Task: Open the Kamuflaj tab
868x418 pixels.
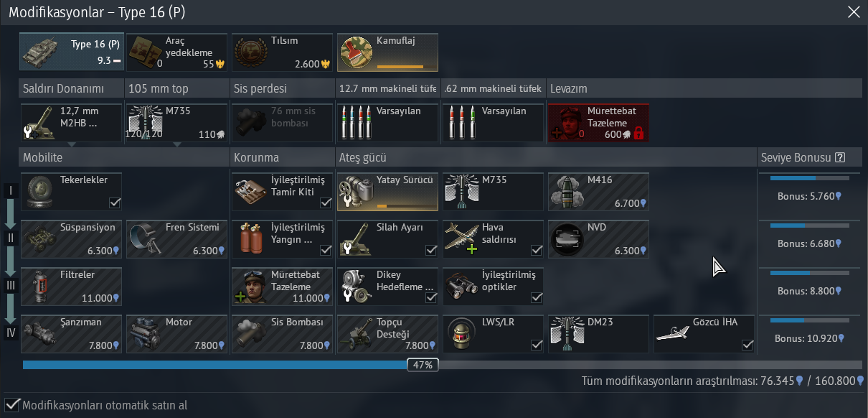Action: pyautogui.click(x=387, y=52)
